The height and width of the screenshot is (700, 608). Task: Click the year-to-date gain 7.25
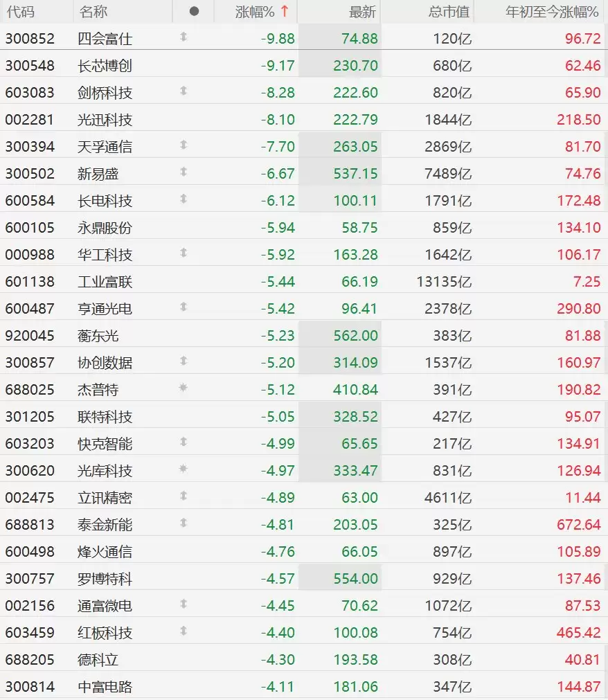587,282
